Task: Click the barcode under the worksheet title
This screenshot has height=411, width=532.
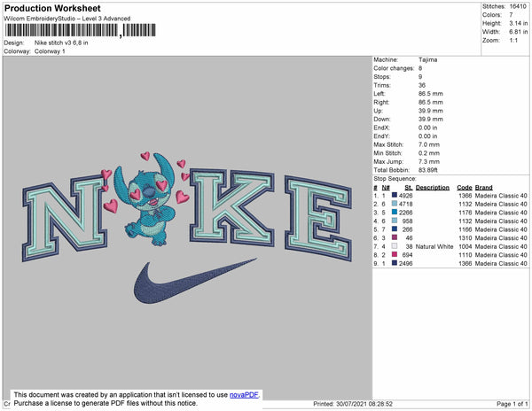Action: pyautogui.click(x=80, y=30)
